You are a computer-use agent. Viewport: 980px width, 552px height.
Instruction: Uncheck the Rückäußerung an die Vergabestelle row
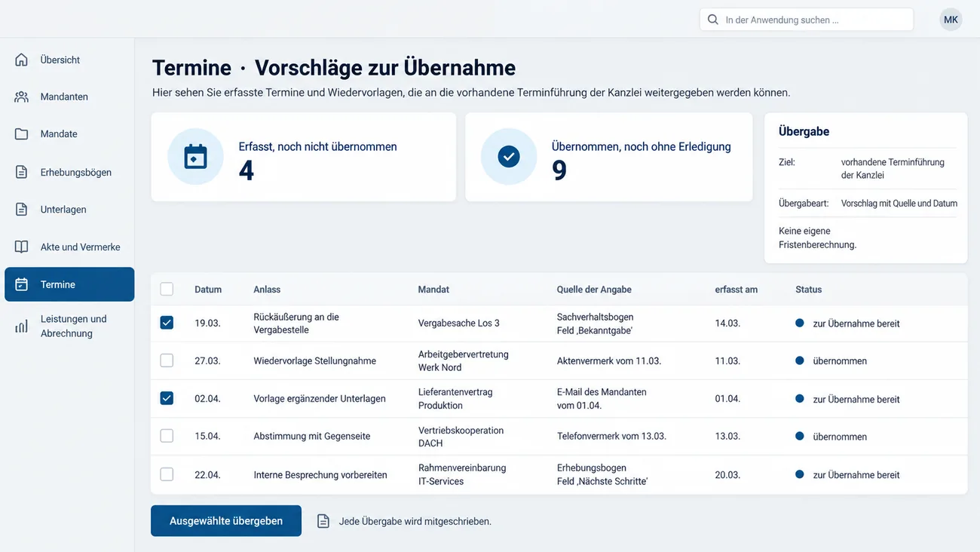tap(167, 323)
